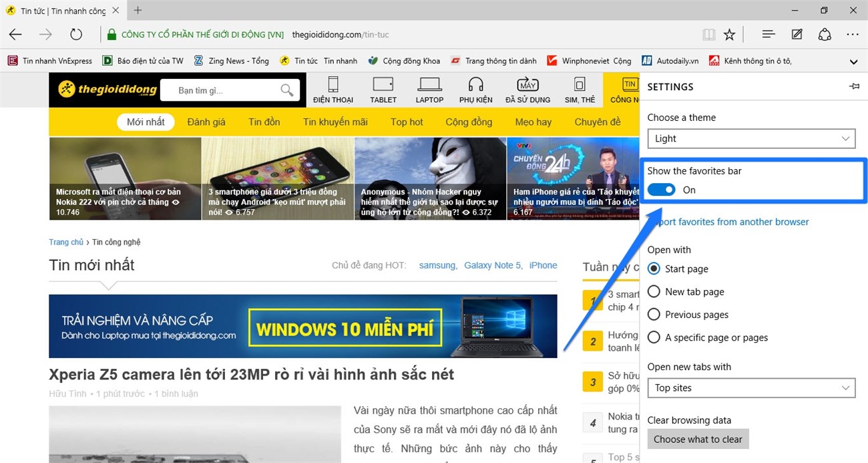Open the Mẹo hay menu item
The height and width of the screenshot is (463, 868).
[533, 122]
